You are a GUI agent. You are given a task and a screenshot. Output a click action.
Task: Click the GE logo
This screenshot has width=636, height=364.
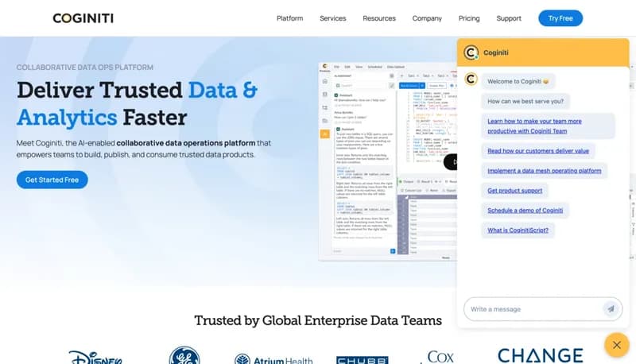tap(184, 355)
